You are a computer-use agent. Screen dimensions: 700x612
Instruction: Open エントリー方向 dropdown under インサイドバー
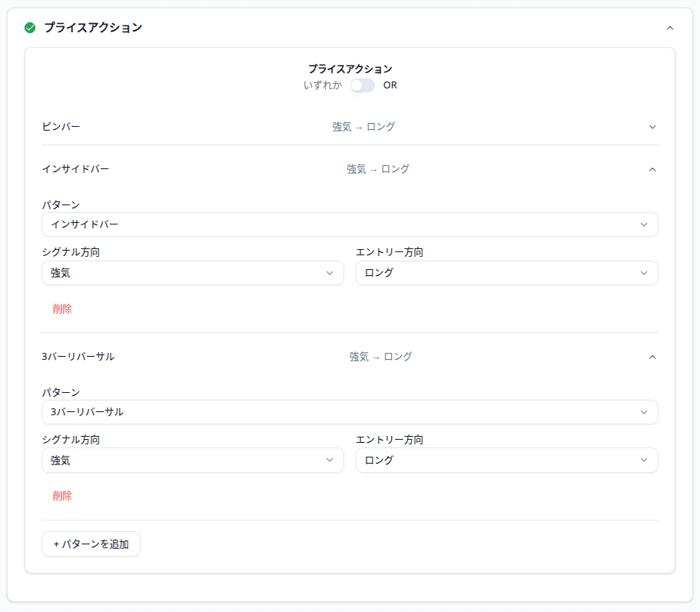point(506,273)
